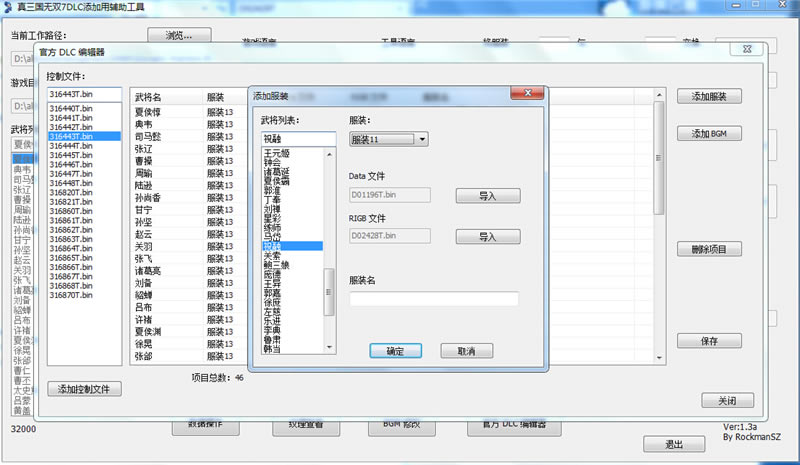Click the 退出 button
Viewport: 800px width, 465px height.
pyautogui.click(x=674, y=444)
